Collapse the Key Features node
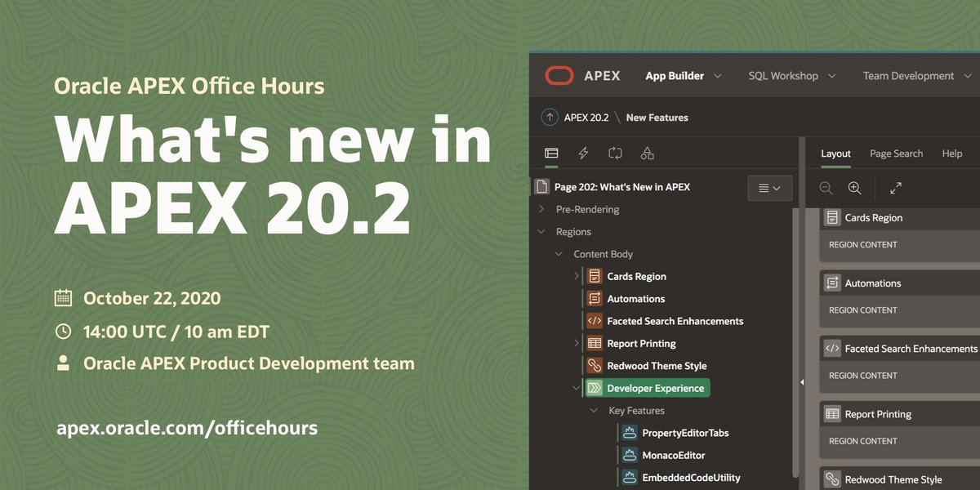Viewport: 980px width, 490px height. point(595,411)
